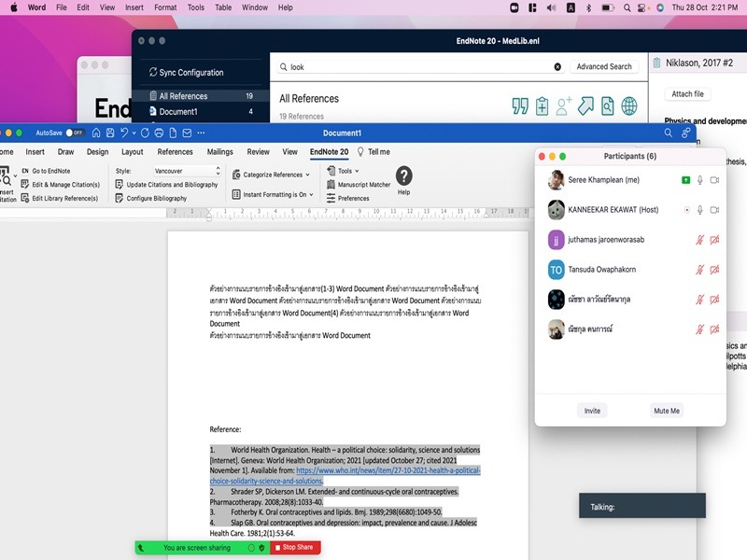Viewport: 747px width, 560px height.
Task: Switch to the Mailings ribbon tab
Action: coord(220,152)
